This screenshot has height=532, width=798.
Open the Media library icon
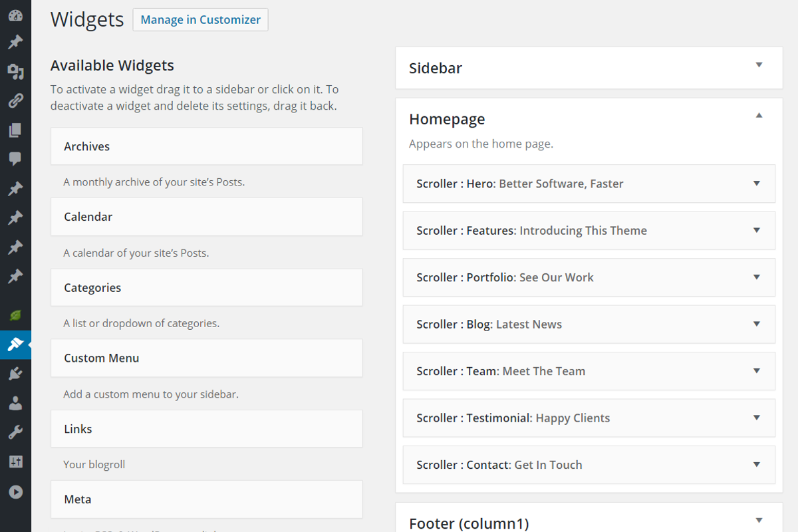(15, 72)
